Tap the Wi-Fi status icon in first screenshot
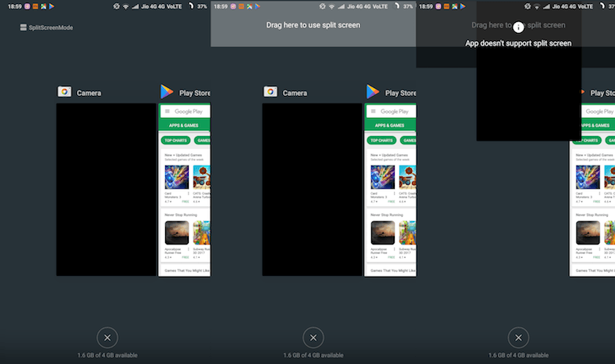The height and width of the screenshot is (364, 615). tap(126, 6)
